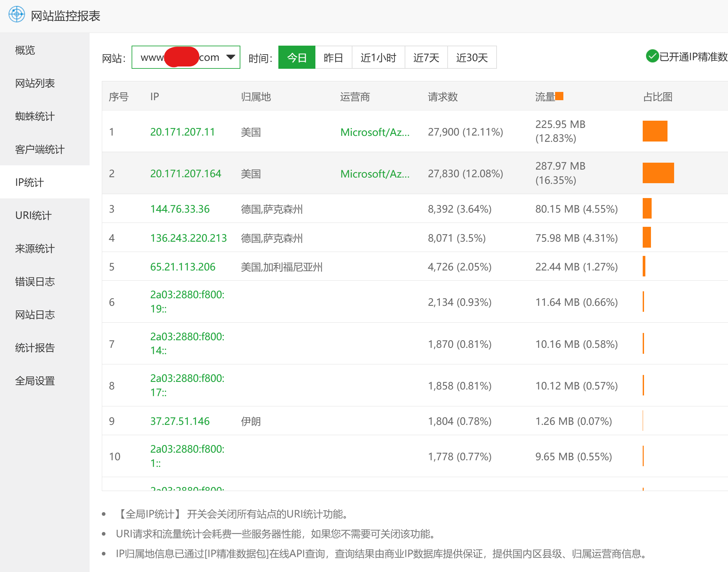
Task: Click the request count 1,804 (0.78%)
Action: 460,421
